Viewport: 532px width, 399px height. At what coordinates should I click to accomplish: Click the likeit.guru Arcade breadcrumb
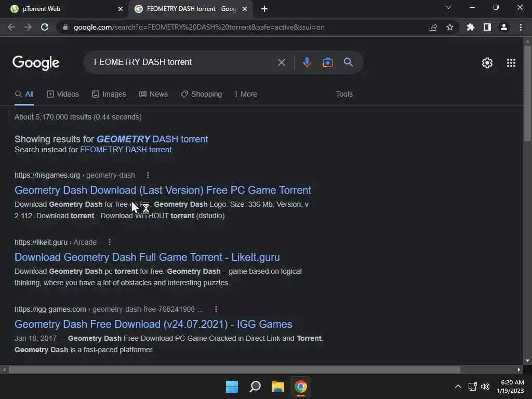coord(56,242)
